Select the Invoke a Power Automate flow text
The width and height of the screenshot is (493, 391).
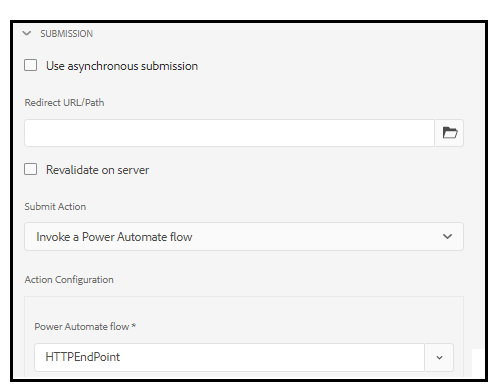(x=114, y=237)
